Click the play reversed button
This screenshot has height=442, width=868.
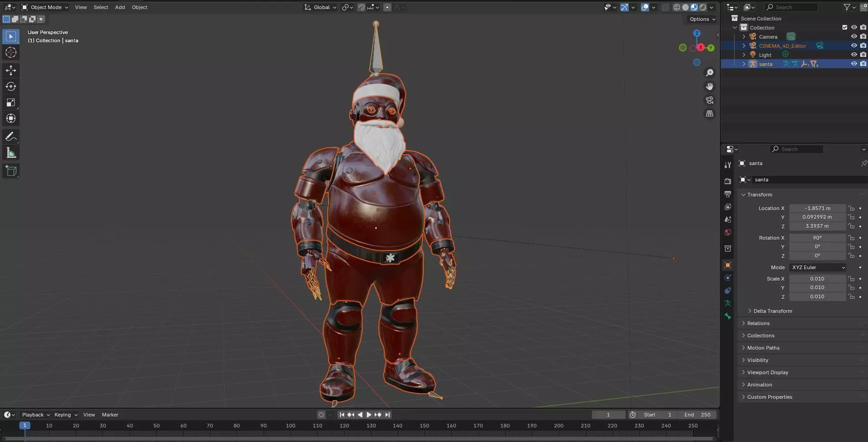click(x=360, y=415)
